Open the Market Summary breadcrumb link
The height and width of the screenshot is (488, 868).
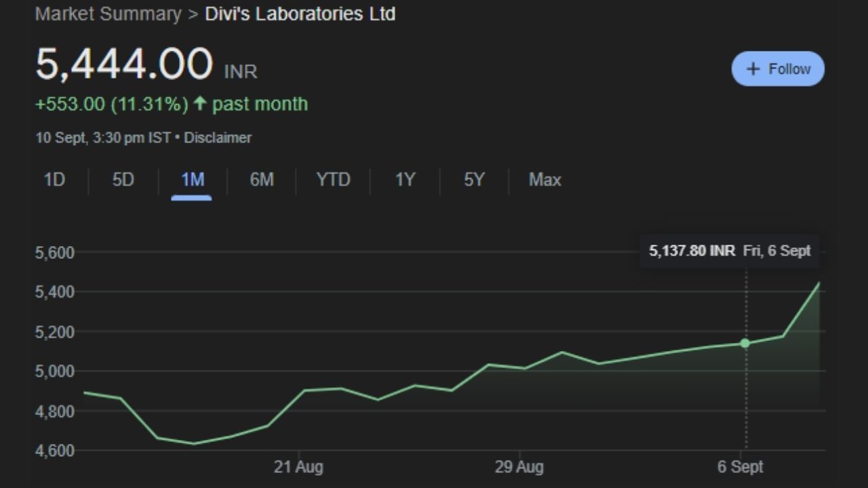(108, 14)
